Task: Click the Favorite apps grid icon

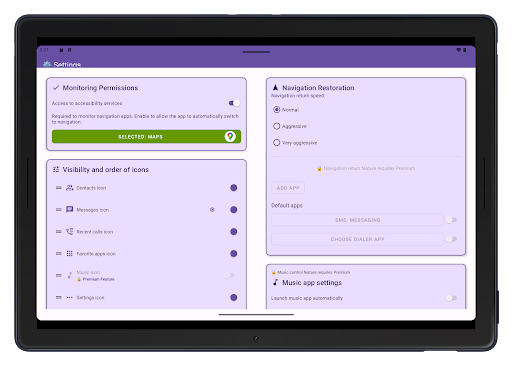Action: click(x=69, y=253)
